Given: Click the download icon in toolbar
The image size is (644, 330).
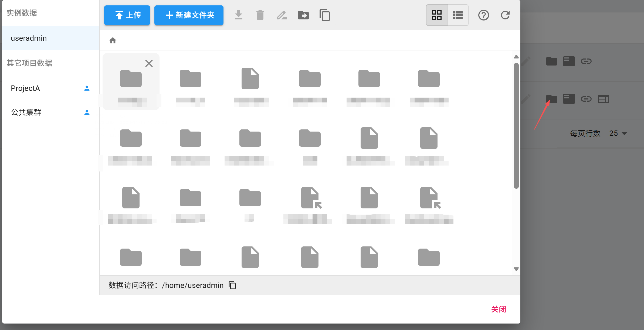Looking at the screenshot, I should [x=238, y=15].
